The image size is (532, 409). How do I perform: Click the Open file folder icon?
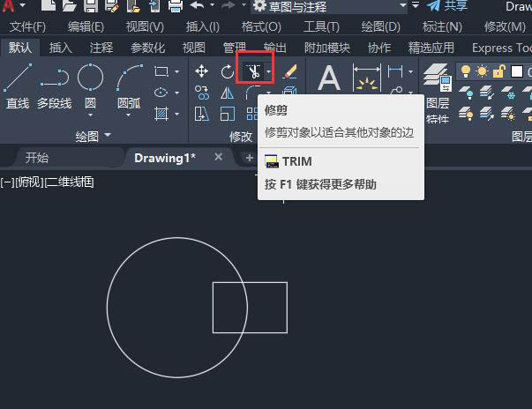[x=69, y=5]
